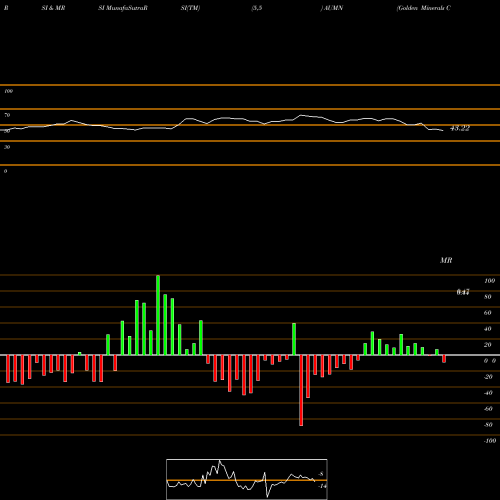Image resolution: width=500 pixels, height=500 pixels.
Task: Click the 'SI & MR' header label
Action: (53, 8)
